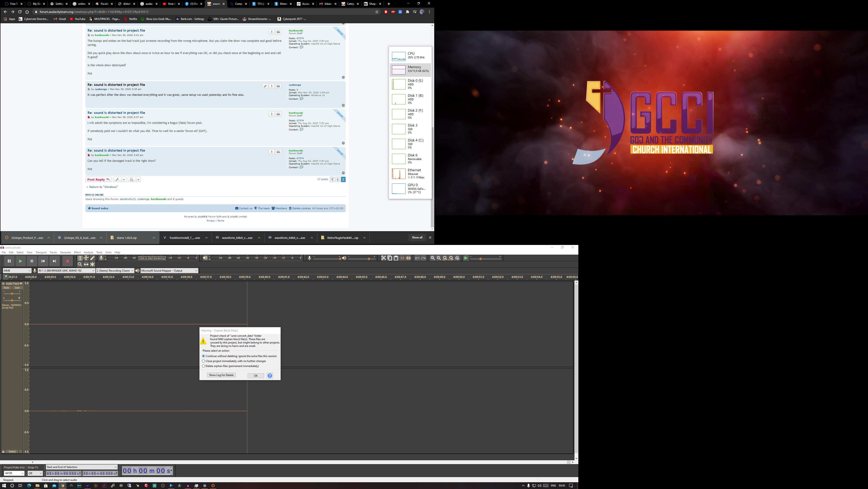Screen dimensions: 868x489
Task: Start playback with the green Play button
Action: coord(21,261)
